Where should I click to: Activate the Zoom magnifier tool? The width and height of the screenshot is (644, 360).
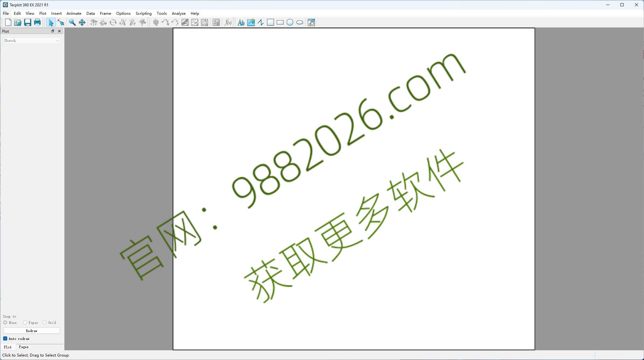pos(72,22)
